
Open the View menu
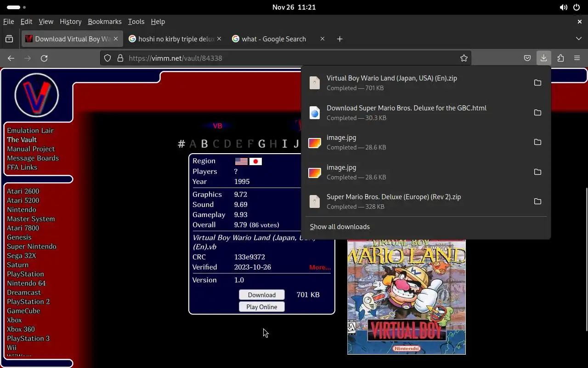[x=46, y=22]
